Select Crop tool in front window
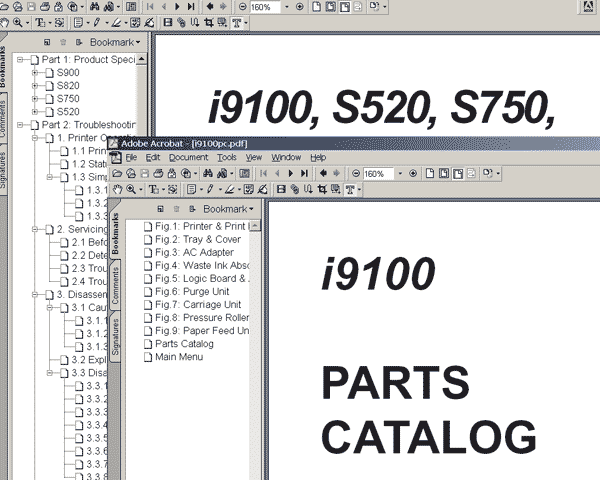Viewport: 600px width, 480px height. tap(322, 189)
